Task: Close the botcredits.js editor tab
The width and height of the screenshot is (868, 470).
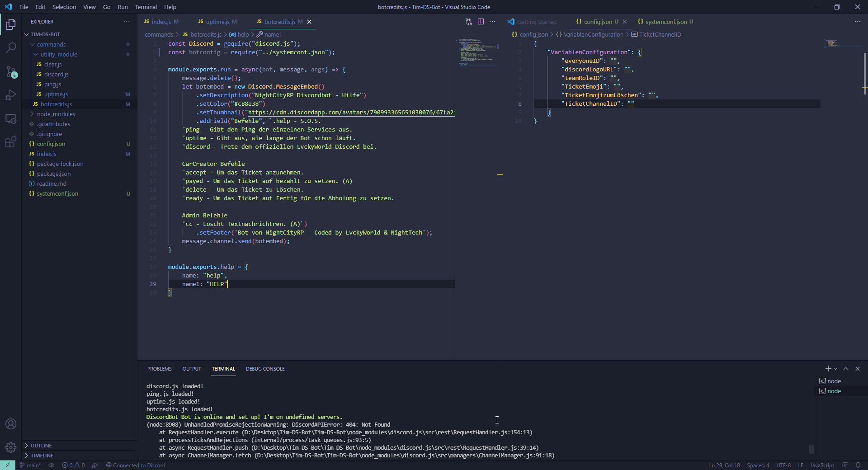Action: (309, 22)
